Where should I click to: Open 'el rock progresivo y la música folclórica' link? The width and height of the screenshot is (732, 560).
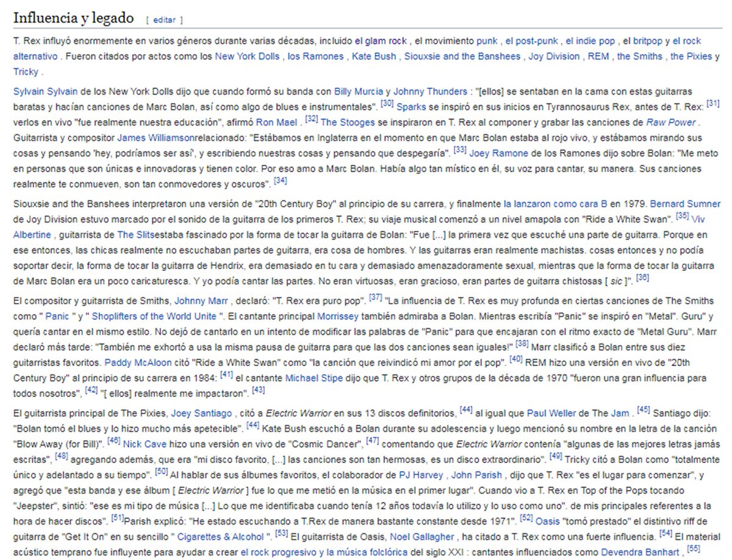click(325, 552)
